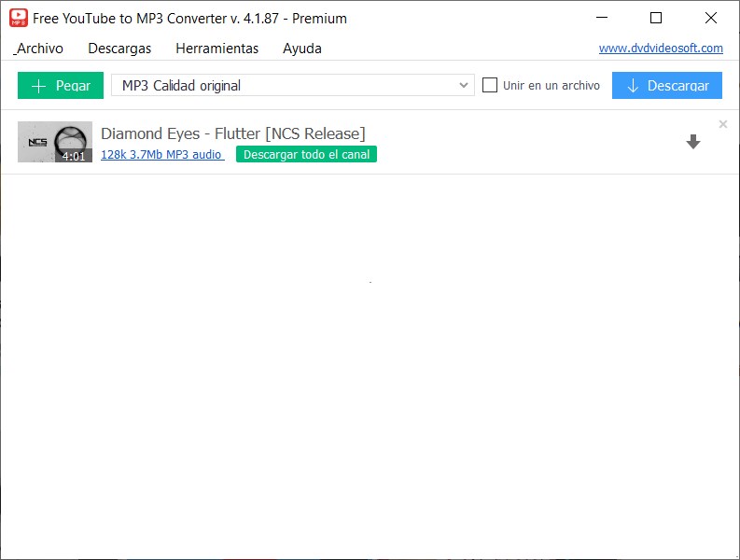Screen dimensions: 740x560
Task: Click the green Pegar button
Action: [x=61, y=86]
